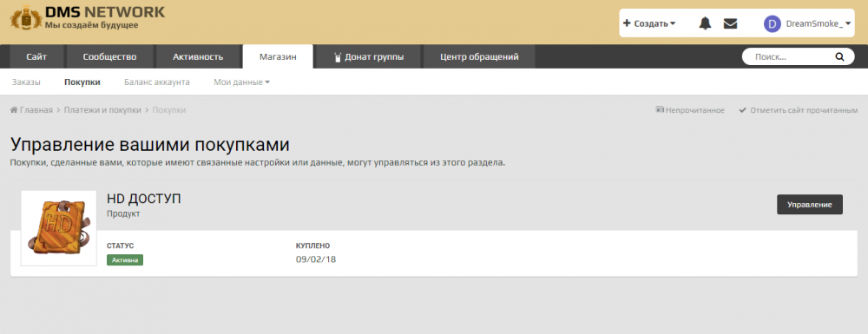Click the Главная breadcrumb link

pyautogui.click(x=36, y=110)
